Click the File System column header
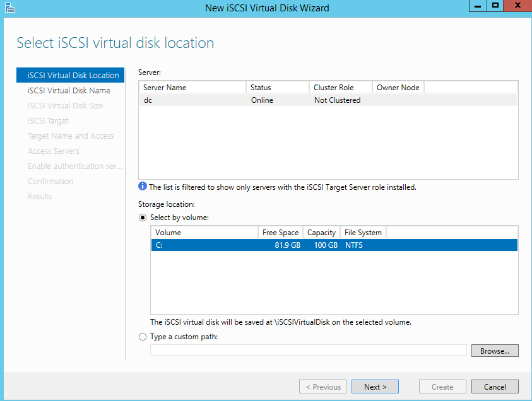 click(x=363, y=233)
